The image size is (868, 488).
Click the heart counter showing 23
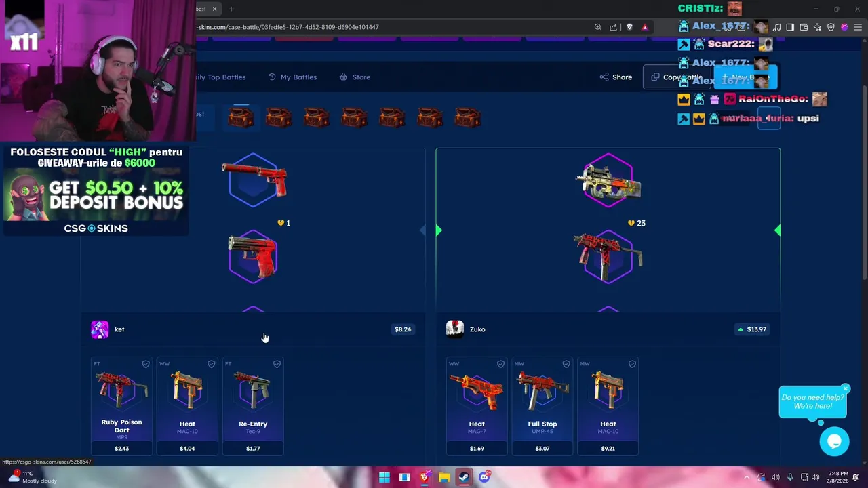(637, 223)
